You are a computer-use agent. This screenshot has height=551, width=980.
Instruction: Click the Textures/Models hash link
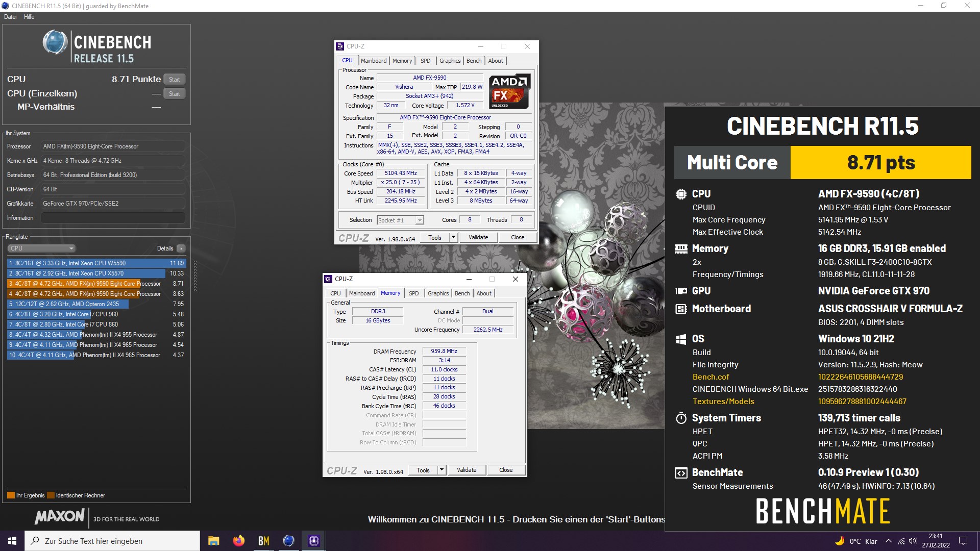click(x=862, y=402)
